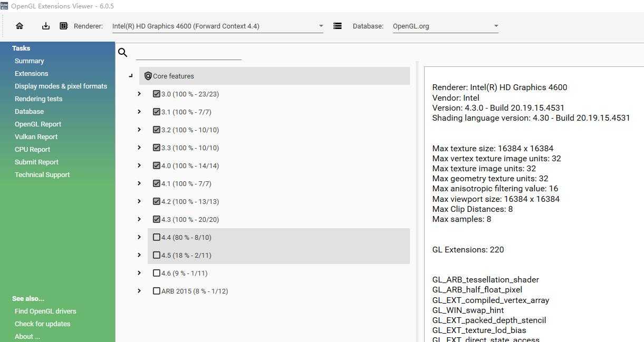Open Display modes & pixel formats

[x=61, y=86]
